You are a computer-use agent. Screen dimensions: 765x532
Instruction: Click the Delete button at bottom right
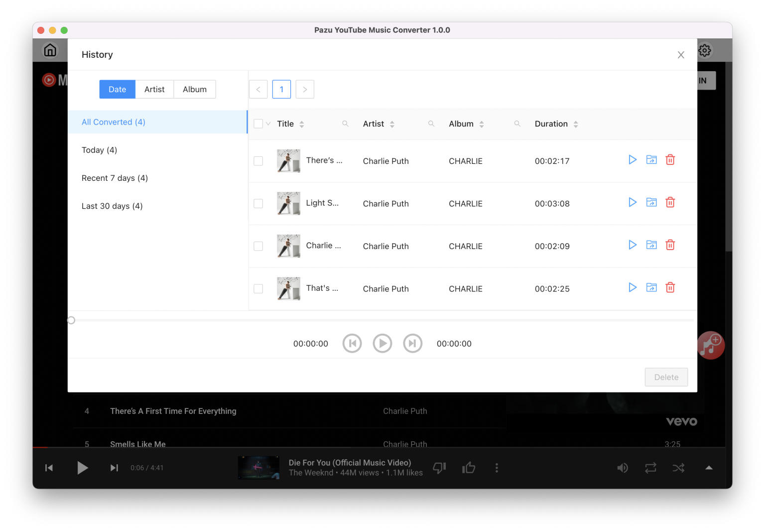coord(666,377)
